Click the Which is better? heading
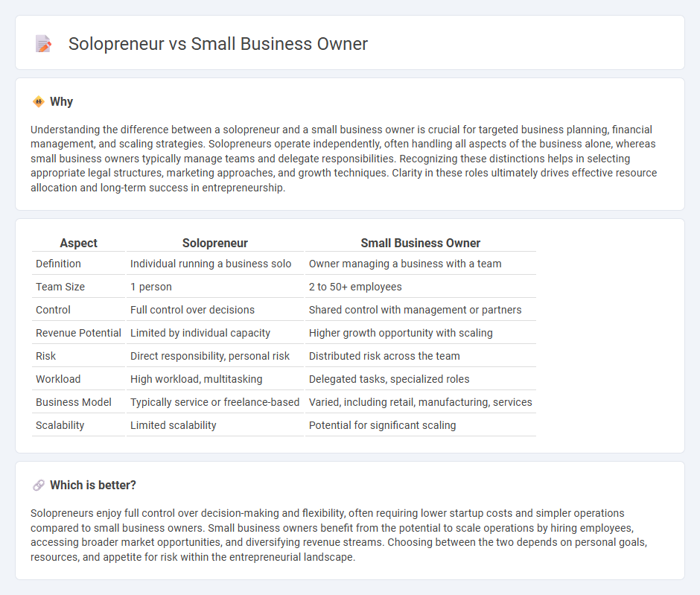The height and width of the screenshot is (595, 700). (x=93, y=486)
